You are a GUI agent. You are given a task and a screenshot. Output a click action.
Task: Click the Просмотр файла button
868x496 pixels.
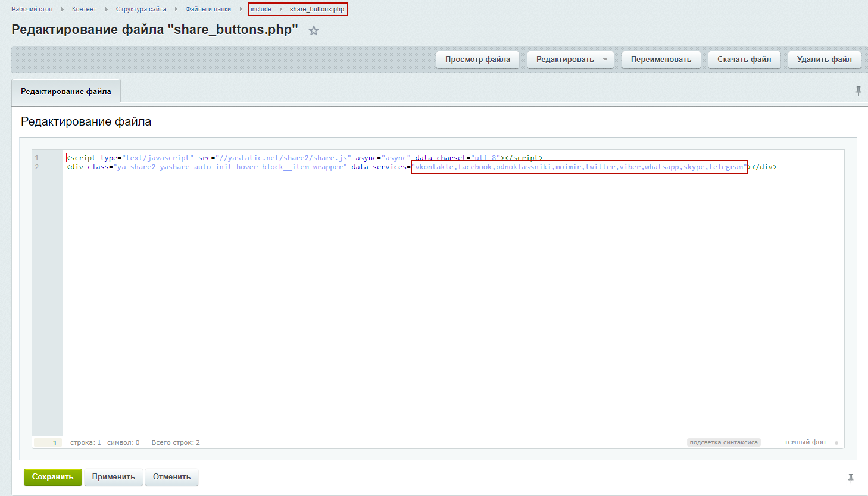(477, 60)
